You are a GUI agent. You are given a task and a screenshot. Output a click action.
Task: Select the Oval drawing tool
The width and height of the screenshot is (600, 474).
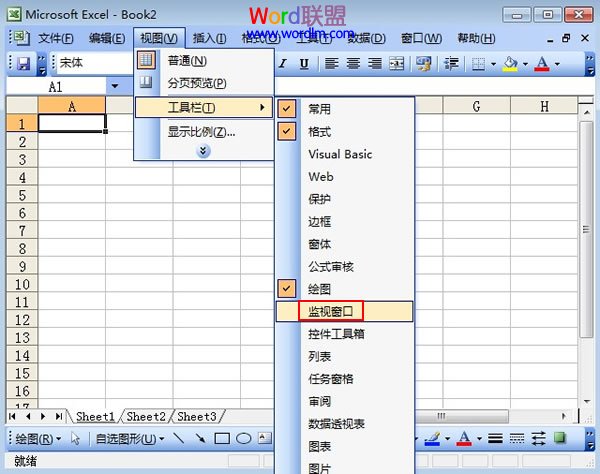pyautogui.click(x=243, y=438)
